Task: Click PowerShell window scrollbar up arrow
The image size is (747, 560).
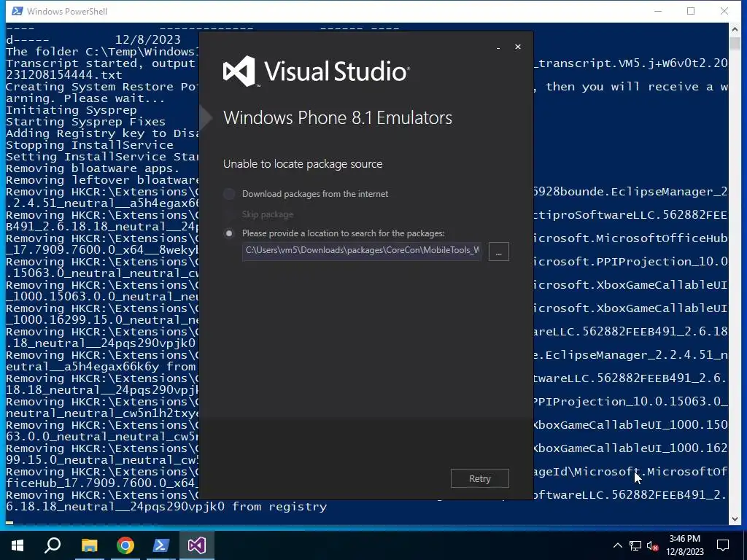Action: click(735, 29)
